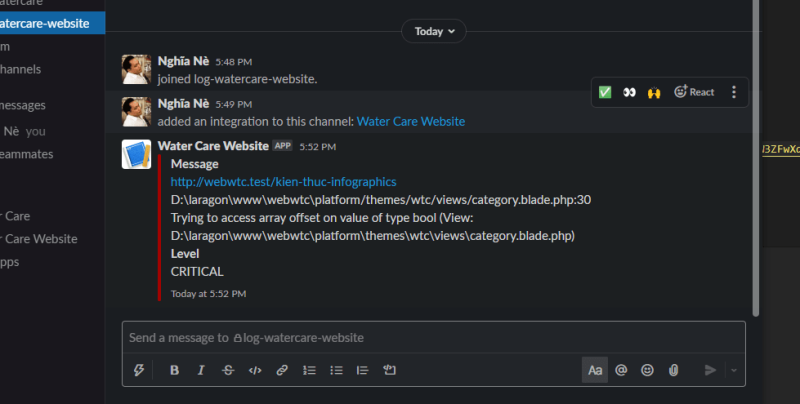Viewport: 800px width, 404px height.
Task: Click the message input field
Action: coord(434,338)
